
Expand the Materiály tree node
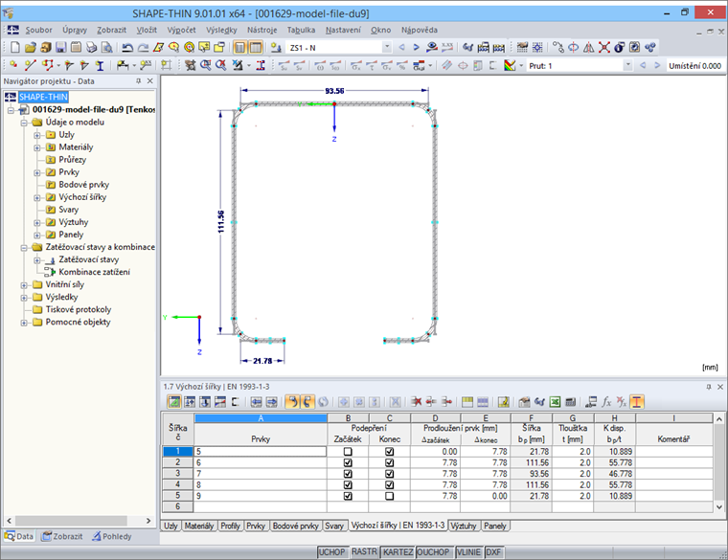pyautogui.click(x=37, y=148)
